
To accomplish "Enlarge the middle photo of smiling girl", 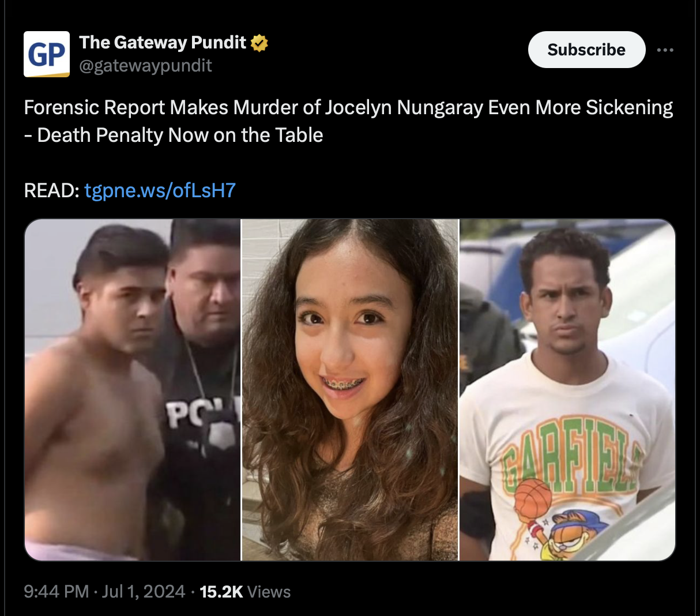I will 349,389.
